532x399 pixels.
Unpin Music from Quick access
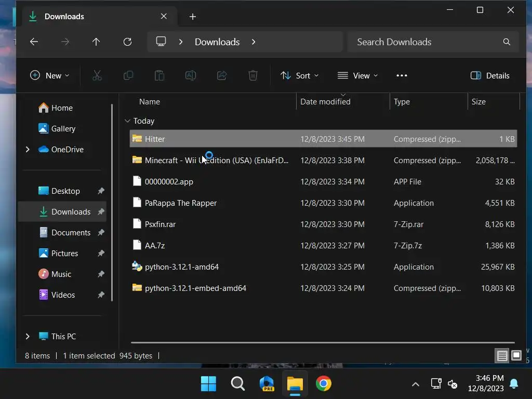101,274
